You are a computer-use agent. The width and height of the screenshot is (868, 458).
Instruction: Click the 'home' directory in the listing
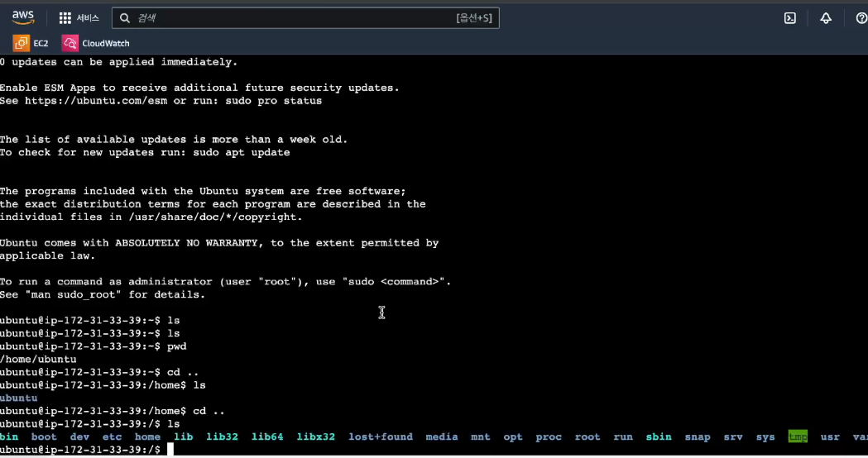pyautogui.click(x=147, y=437)
